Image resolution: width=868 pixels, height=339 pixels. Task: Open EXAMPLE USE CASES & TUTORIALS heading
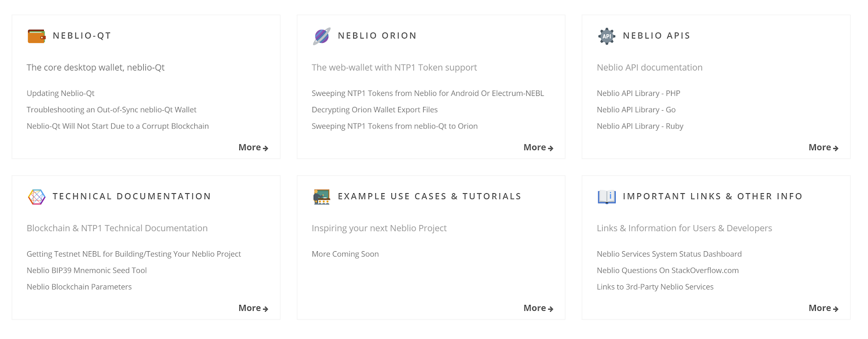click(429, 196)
